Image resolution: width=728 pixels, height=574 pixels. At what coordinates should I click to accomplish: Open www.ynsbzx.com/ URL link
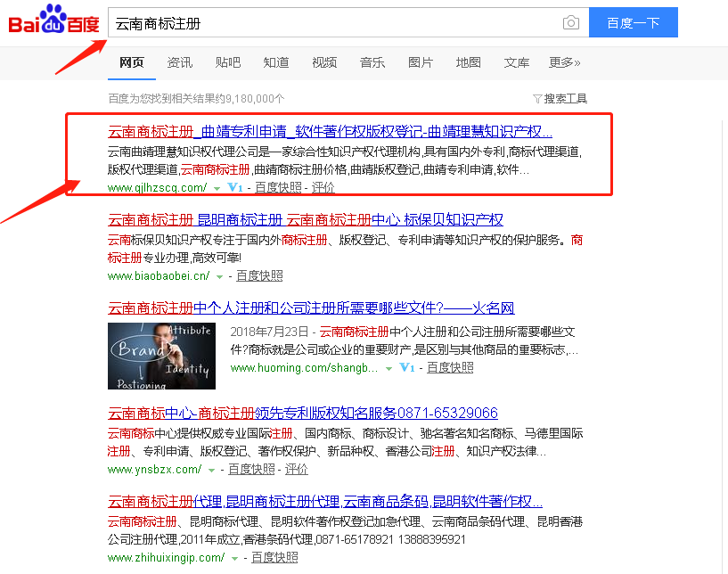pos(155,470)
